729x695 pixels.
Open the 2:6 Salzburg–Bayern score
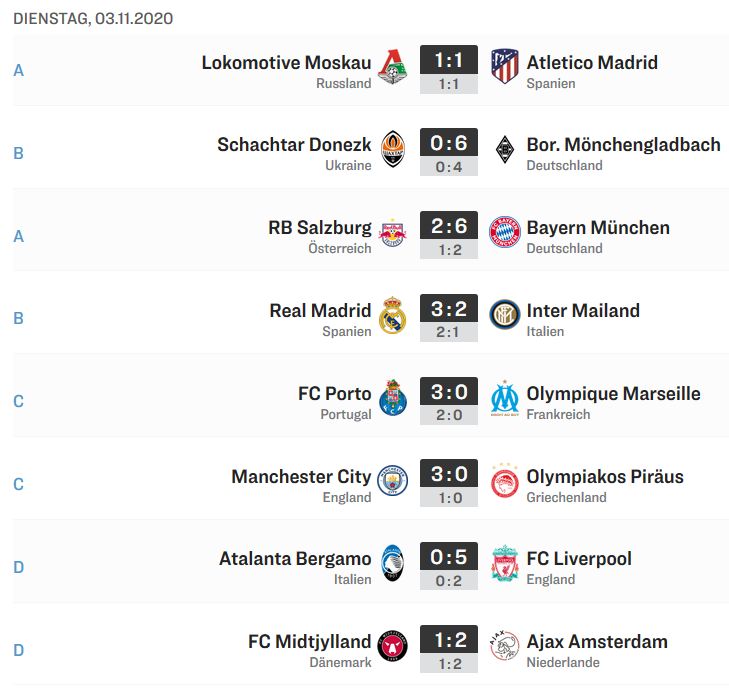point(449,226)
